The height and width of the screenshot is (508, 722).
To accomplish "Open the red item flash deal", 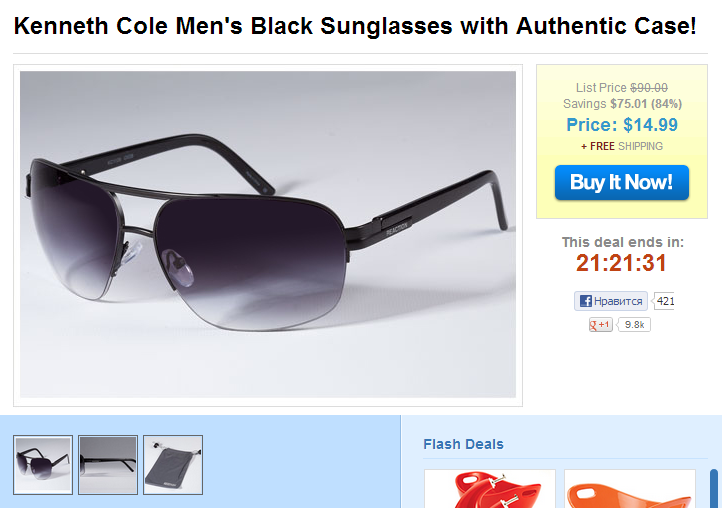I will click(489, 489).
